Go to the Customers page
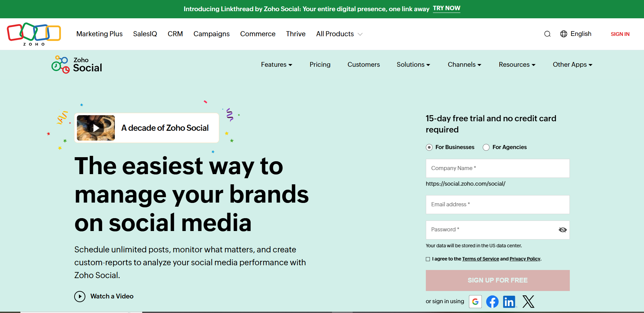The image size is (644, 313). pyautogui.click(x=363, y=64)
